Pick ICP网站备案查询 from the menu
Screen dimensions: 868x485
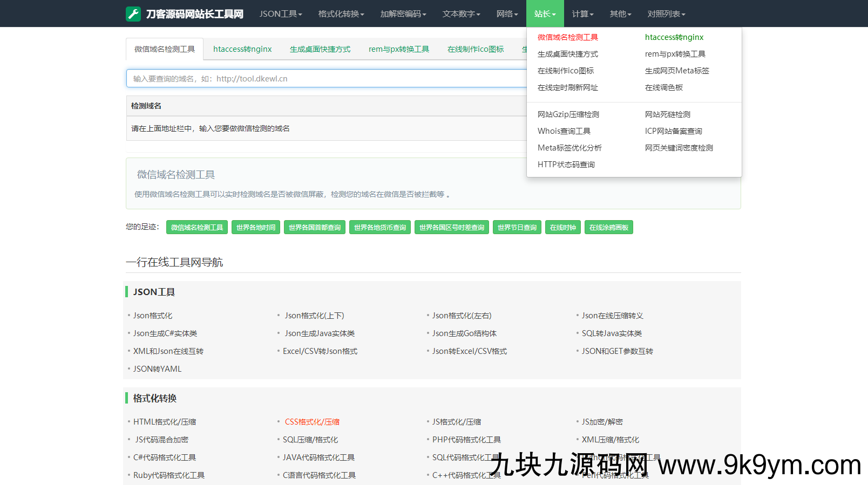coord(673,131)
